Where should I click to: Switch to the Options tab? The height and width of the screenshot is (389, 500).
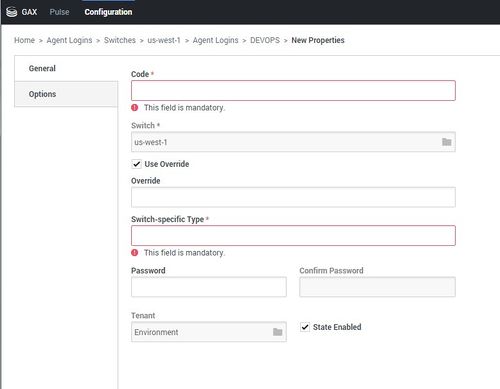point(66,94)
